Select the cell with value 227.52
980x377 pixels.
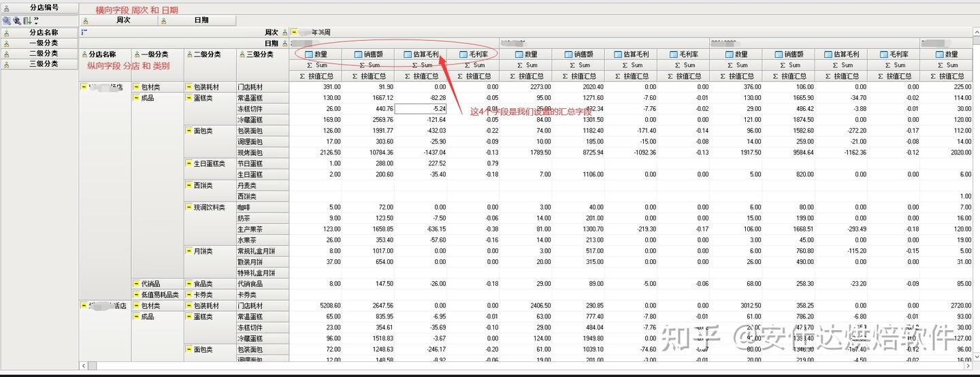pos(421,163)
